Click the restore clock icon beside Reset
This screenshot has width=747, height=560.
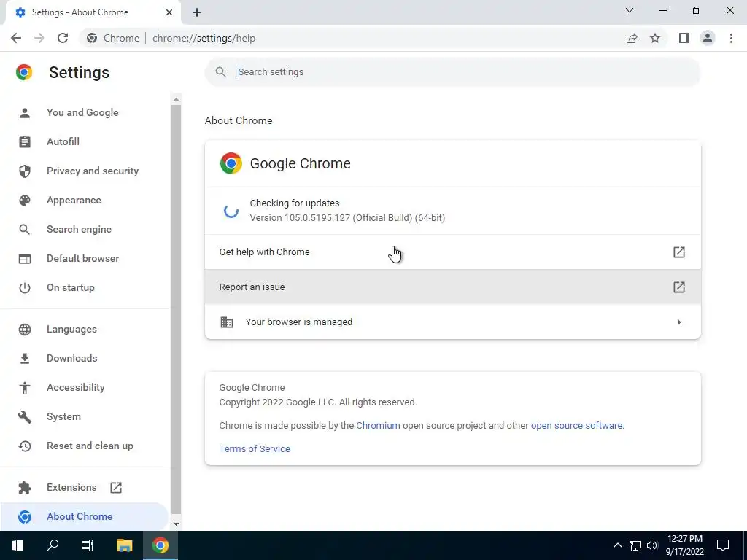coord(25,446)
